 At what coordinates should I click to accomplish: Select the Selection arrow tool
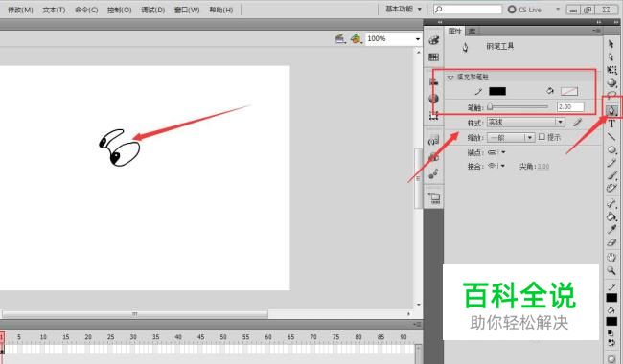[611, 44]
